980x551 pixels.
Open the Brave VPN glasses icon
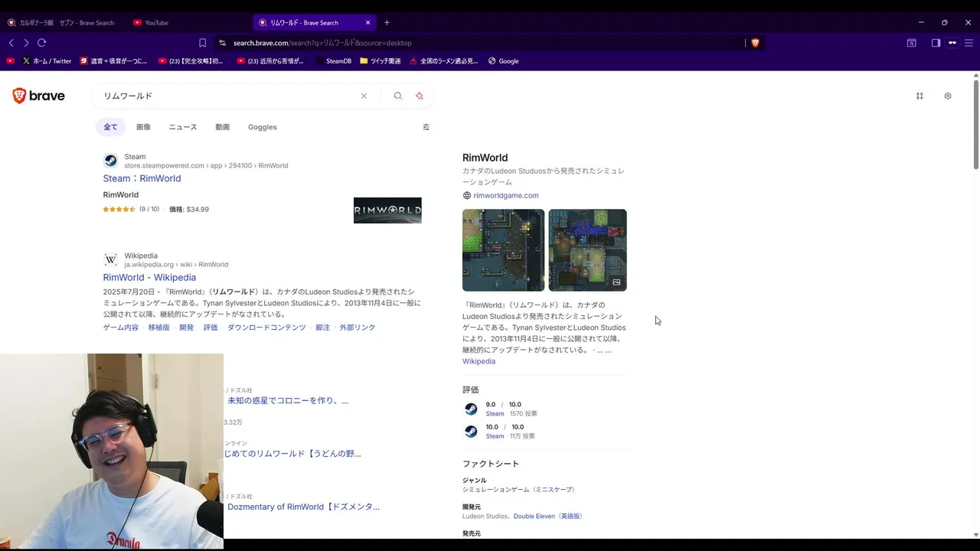click(x=952, y=43)
